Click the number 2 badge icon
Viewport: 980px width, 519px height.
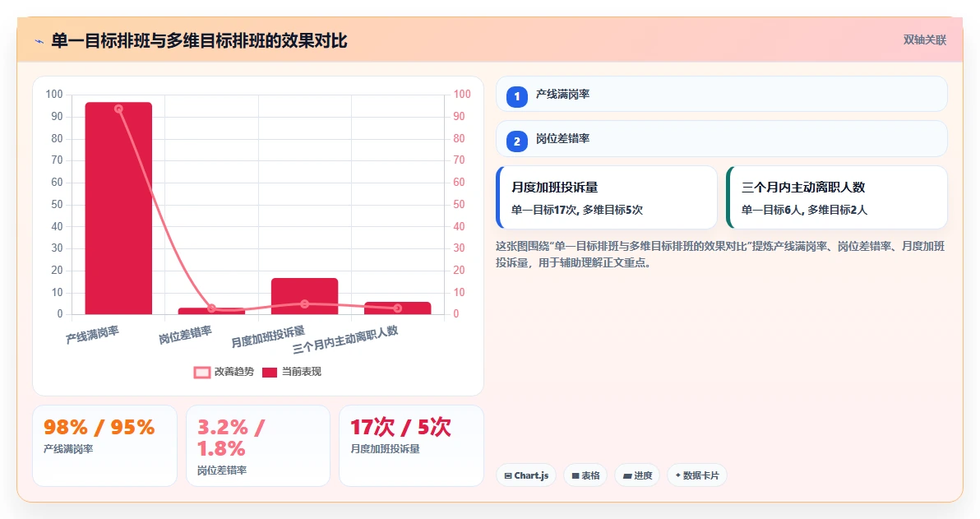pyautogui.click(x=517, y=141)
